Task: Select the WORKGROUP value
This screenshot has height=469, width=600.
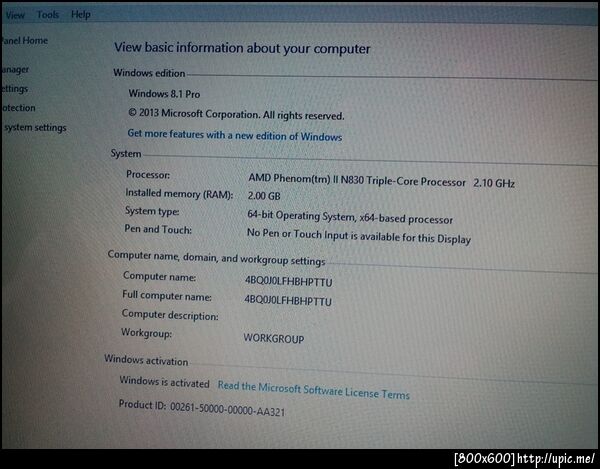Action: tap(274, 339)
